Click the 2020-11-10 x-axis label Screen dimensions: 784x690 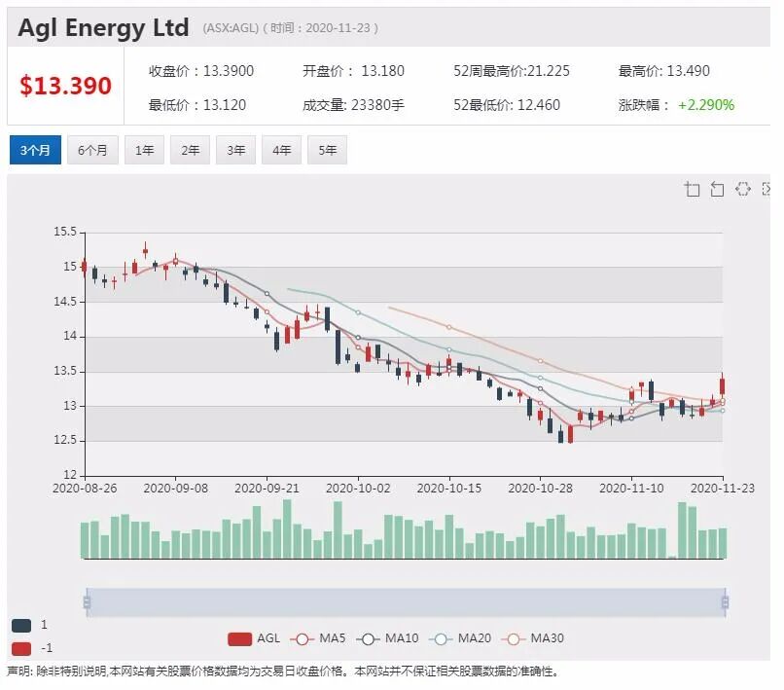point(631,489)
